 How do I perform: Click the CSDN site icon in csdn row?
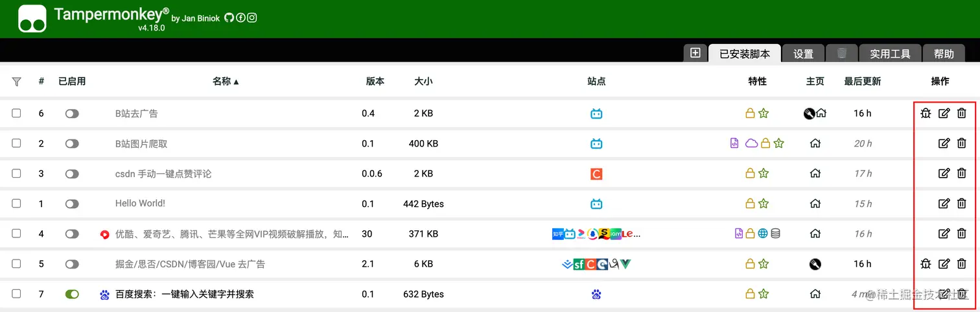click(596, 174)
